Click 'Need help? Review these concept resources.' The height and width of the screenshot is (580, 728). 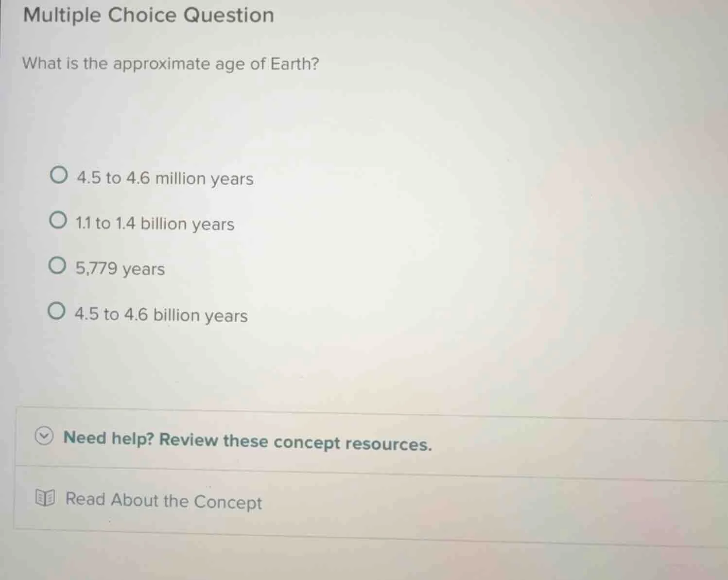click(248, 441)
